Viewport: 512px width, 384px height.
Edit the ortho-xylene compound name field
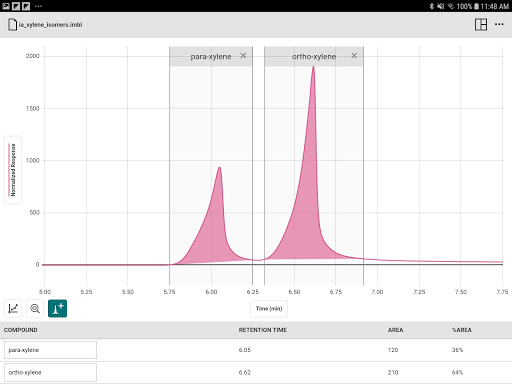click(50, 372)
